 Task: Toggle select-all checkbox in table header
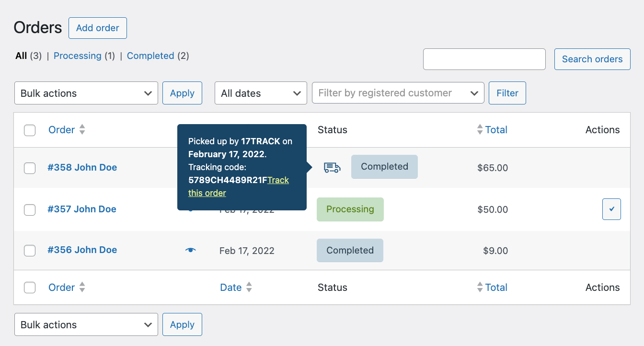pyautogui.click(x=30, y=130)
